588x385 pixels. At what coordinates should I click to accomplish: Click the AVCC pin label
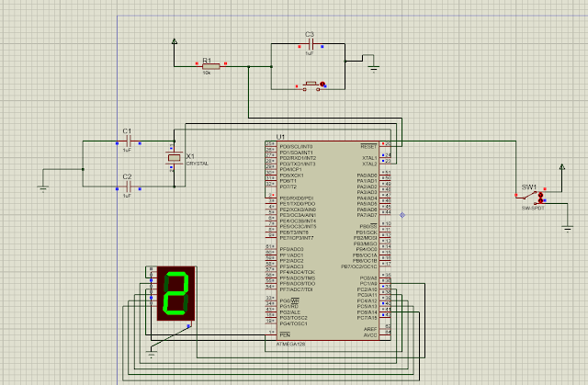pyautogui.click(x=370, y=334)
